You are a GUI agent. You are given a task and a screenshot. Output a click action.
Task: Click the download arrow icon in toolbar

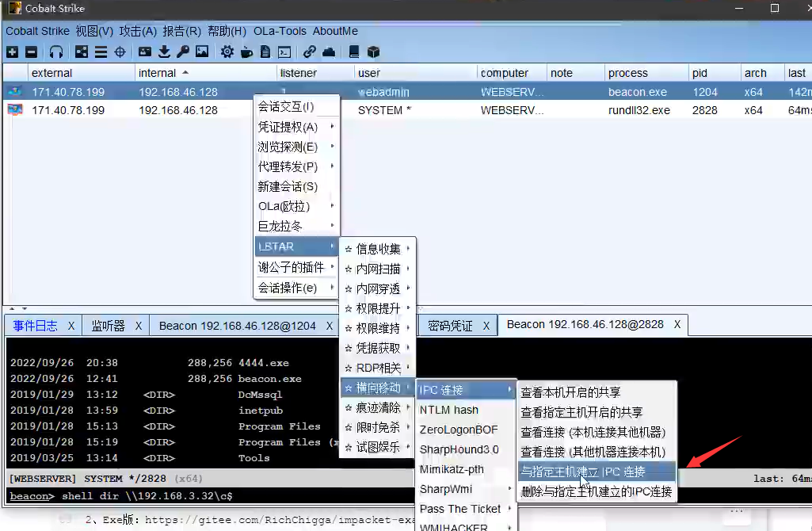[x=164, y=52]
